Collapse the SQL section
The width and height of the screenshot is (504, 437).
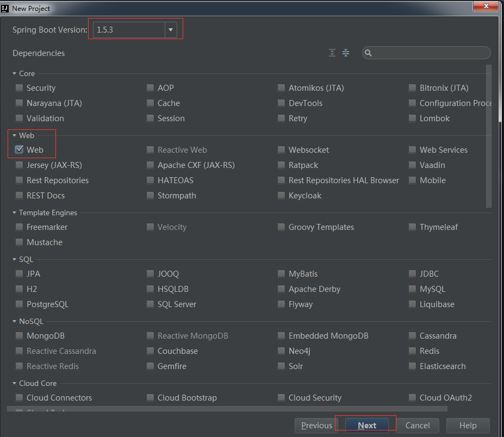15,259
